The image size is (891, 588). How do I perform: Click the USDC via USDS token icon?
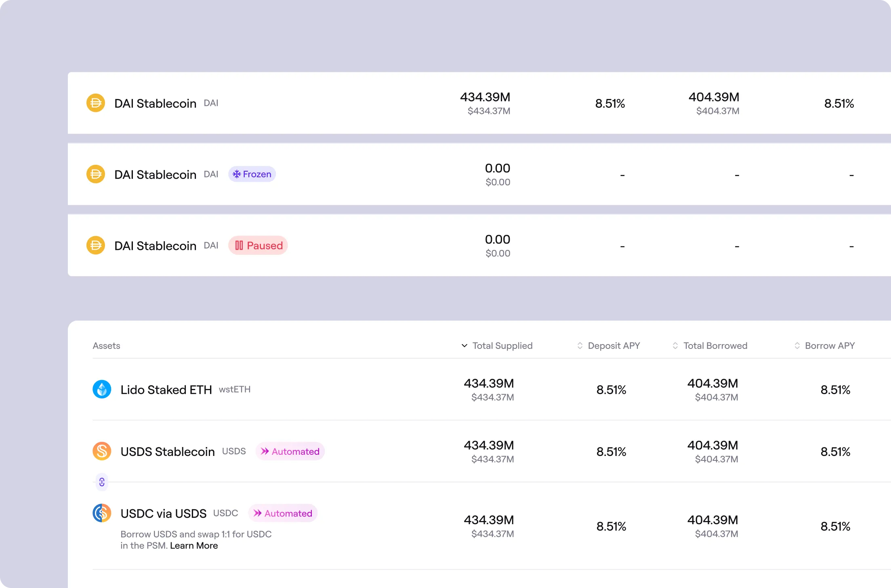(102, 513)
